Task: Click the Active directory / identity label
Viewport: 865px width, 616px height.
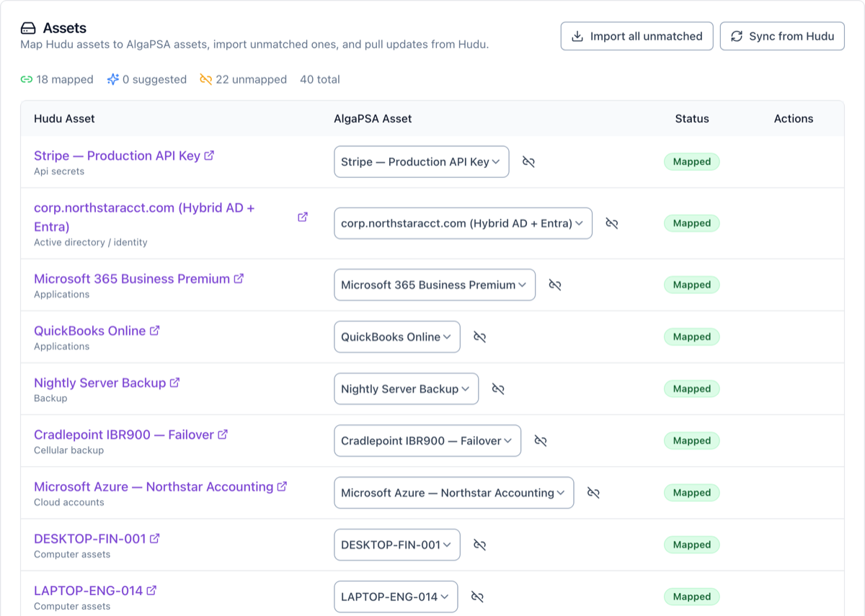Action: coord(91,242)
